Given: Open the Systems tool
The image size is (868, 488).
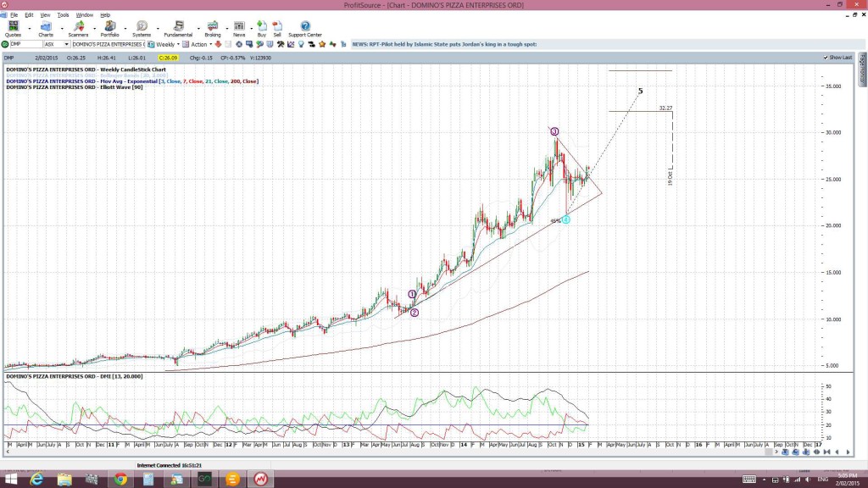Looking at the screenshot, I should tap(142, 29).
